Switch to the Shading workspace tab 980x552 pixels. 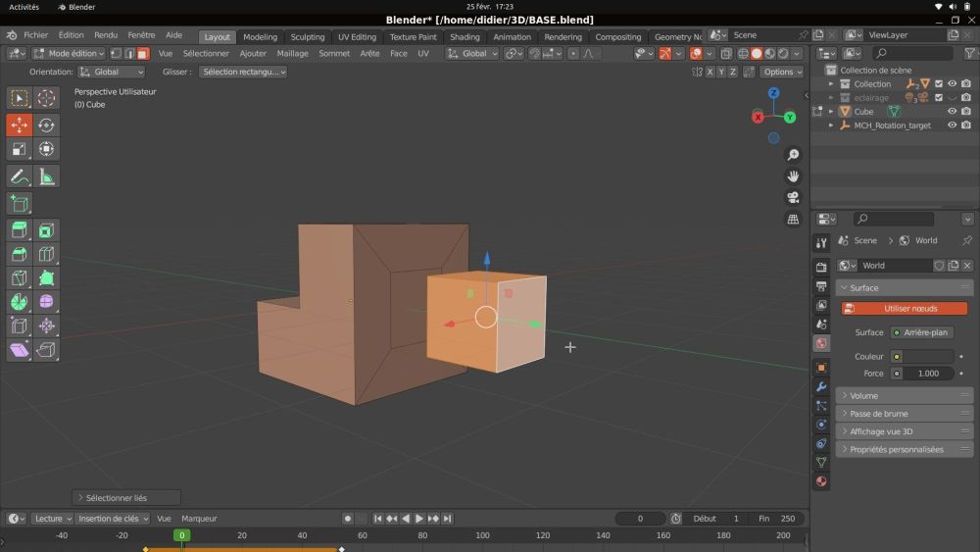pyautogui.click(x=465, y=37)
